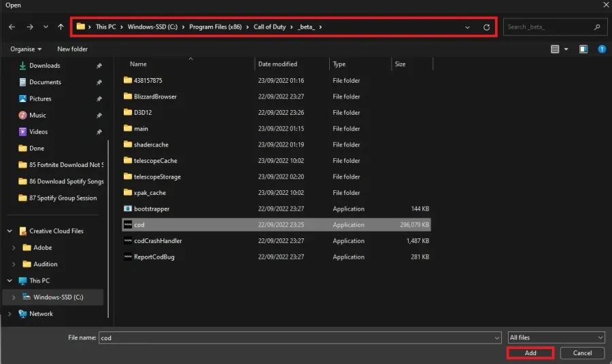Screen dimensions: 612x364
Task: Refresh the _beta_ folder listing
Action: pyautogui.click(x=486, y=27)
